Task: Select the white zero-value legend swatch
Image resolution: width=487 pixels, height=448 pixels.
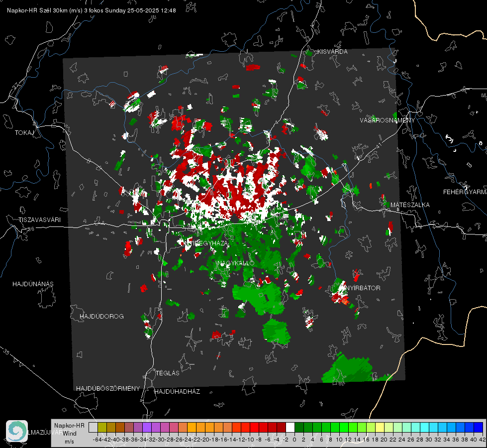Action: [290, 427]
